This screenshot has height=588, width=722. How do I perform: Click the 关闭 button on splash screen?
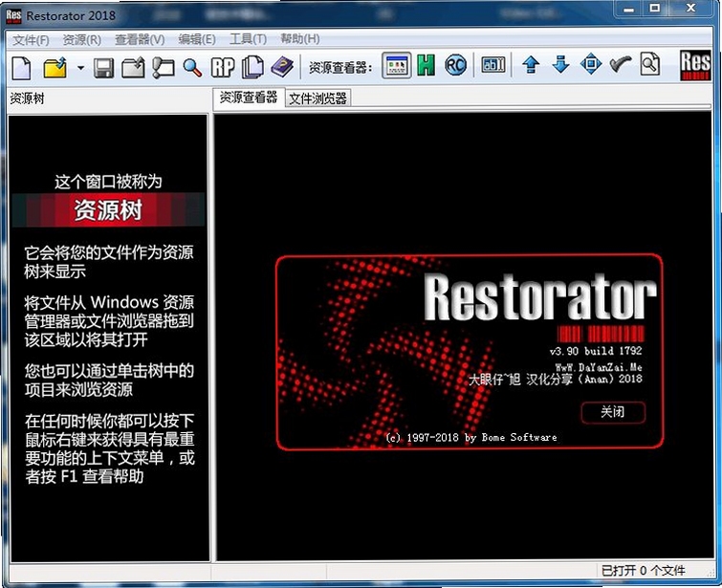pyautogui.click(x=613, y=412)
